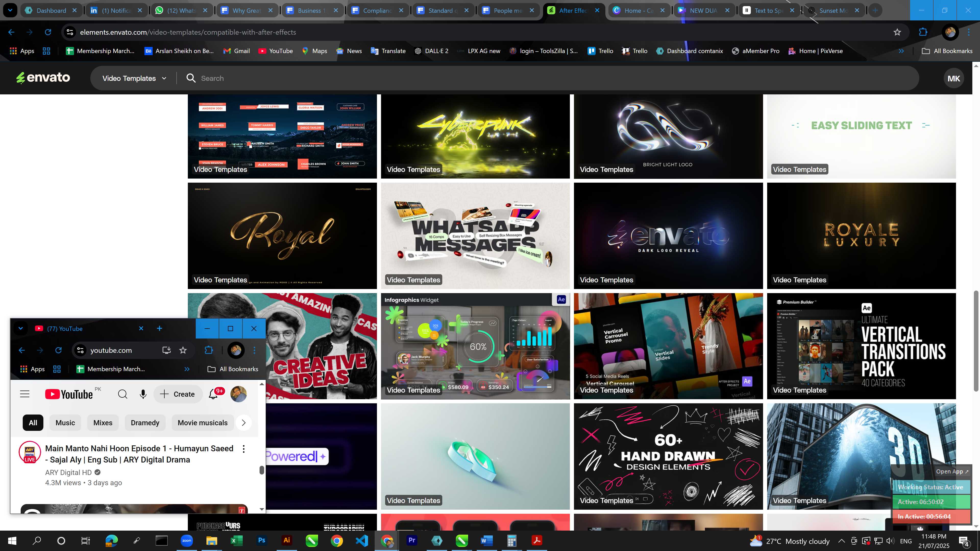This screenshot has height=551, width=980.
Task: View site information icon in Envato address bar
Action: point(70,32)
